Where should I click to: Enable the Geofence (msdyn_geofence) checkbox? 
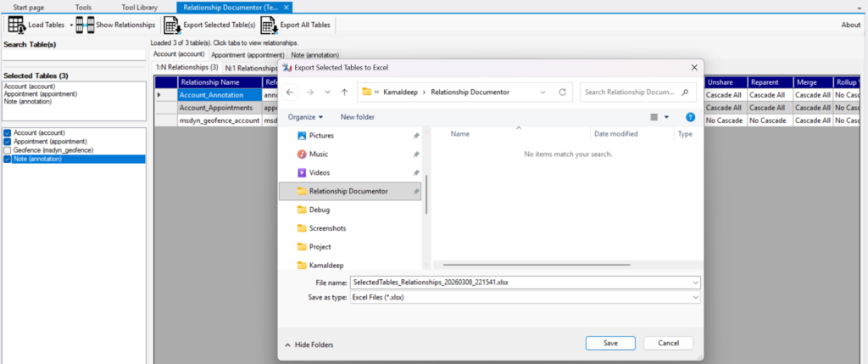[8, 150]
